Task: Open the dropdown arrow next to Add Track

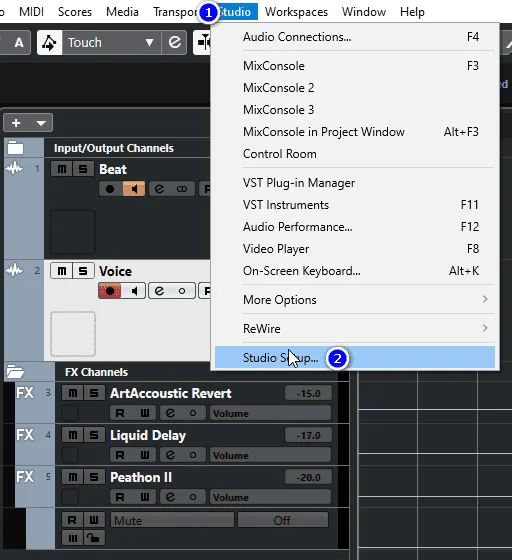Action: [x=41, y=123]
